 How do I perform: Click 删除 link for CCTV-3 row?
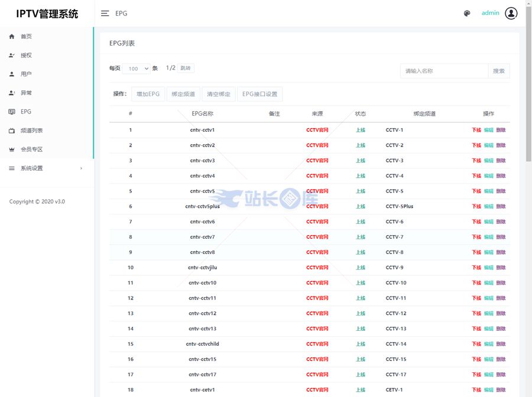tap(501, 161)
